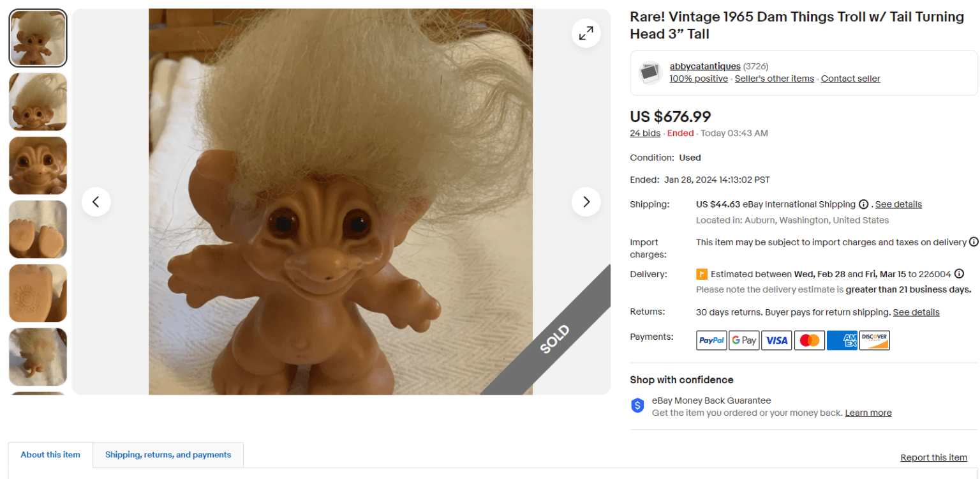Show the next product photo

click(586, 201)
